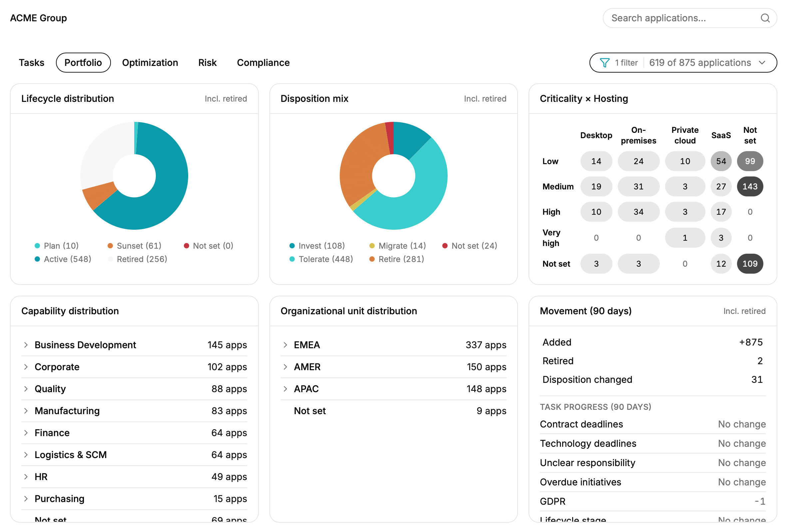786x532 pixels.
Task: Click Medium / Not set cell 143
Action: pos(750,186)
